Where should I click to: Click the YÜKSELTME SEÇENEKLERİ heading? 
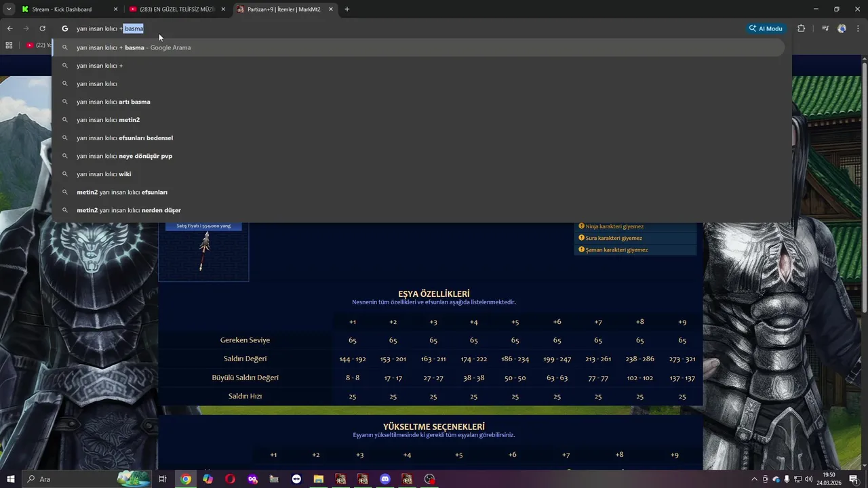tap(434, 426)
